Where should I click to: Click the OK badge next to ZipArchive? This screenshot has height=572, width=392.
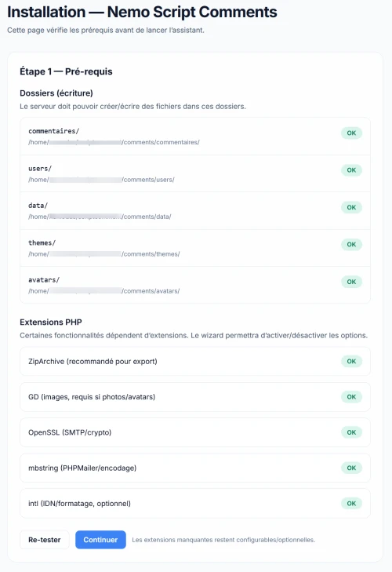click(x=351, y=361)
